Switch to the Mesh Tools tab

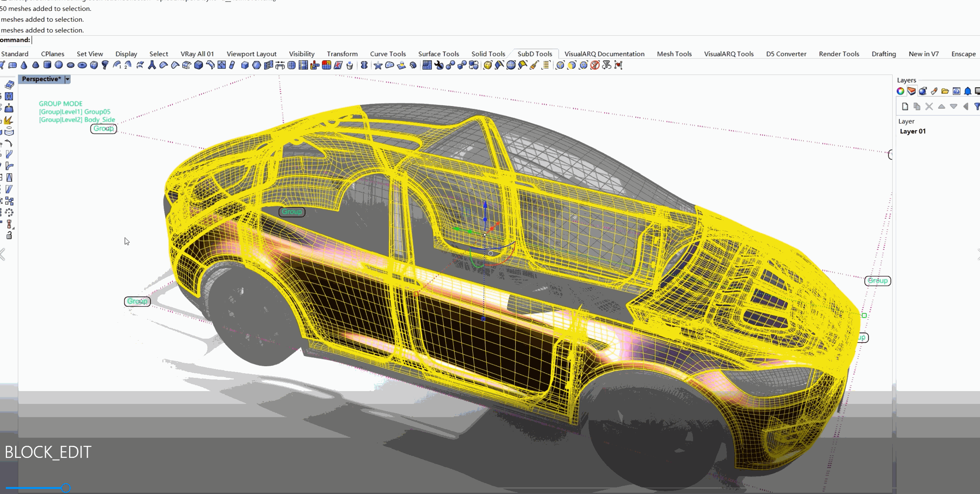674,54
